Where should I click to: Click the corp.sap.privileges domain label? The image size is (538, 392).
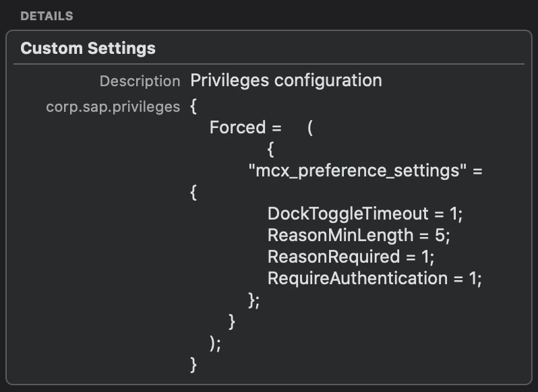click(113, 107)
